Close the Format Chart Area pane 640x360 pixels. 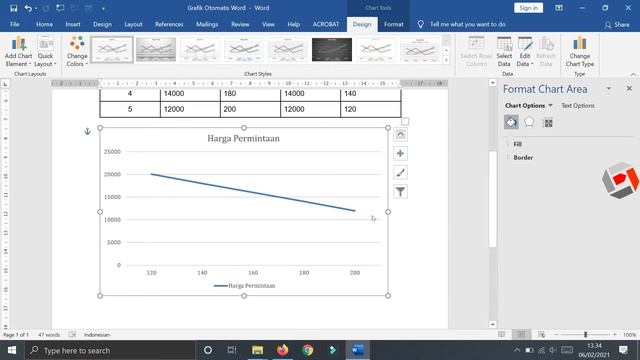click(629, 89)
